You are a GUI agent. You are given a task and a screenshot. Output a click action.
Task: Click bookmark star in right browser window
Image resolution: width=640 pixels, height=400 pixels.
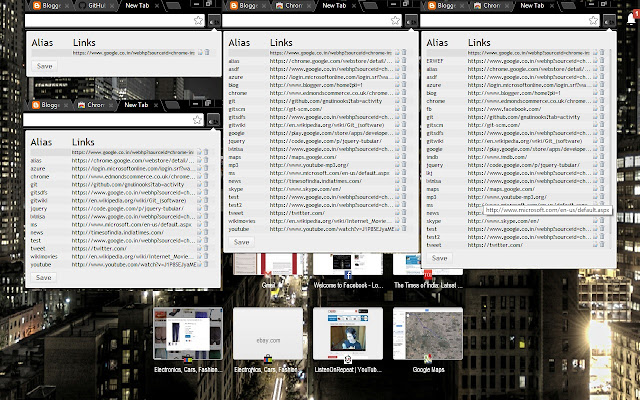(x=593, y=20)
